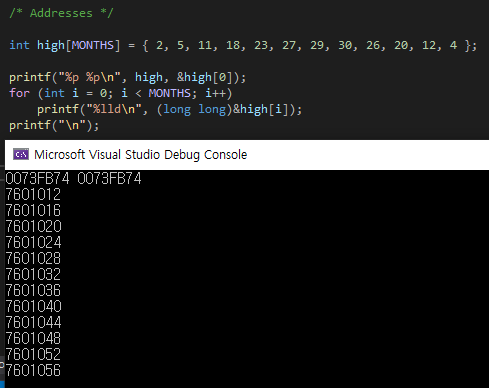Click the value 30 in the array initializer
This screenshot has height=388, width=489.
click(345, 45)
